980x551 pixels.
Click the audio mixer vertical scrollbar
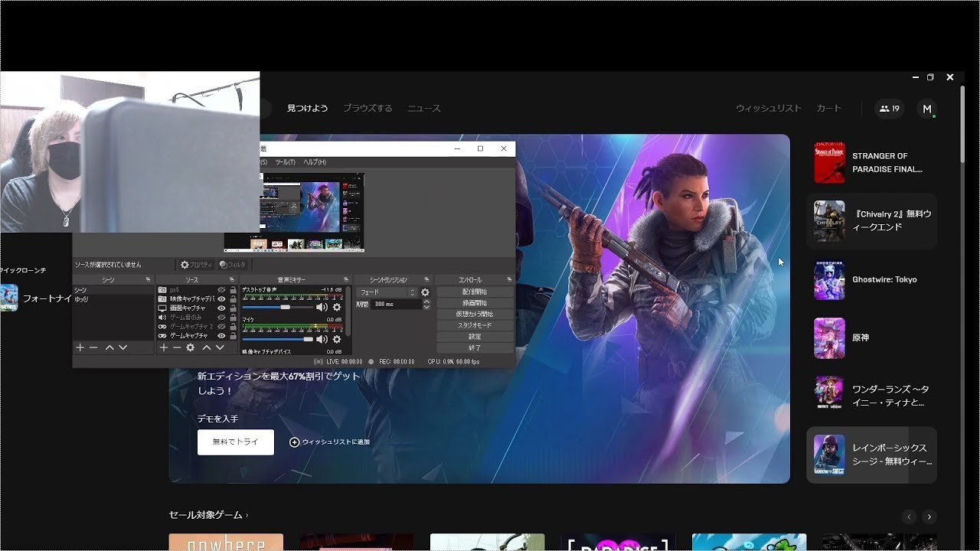coord(349,310)
